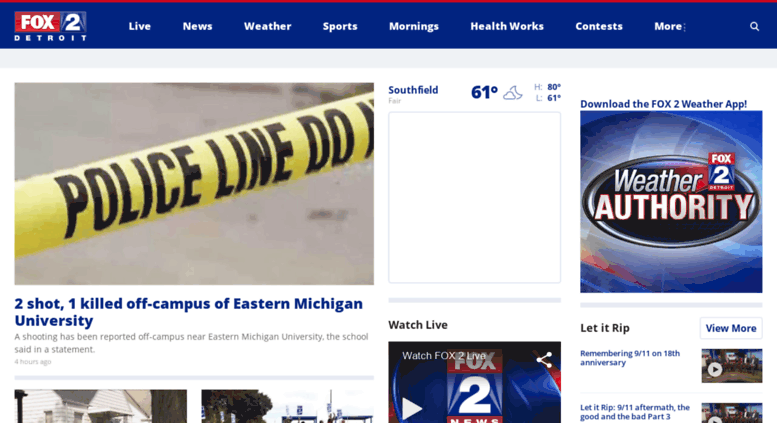Open the Weather navigation item
This screenshot has width=777, height=423.
click(267, 26)
